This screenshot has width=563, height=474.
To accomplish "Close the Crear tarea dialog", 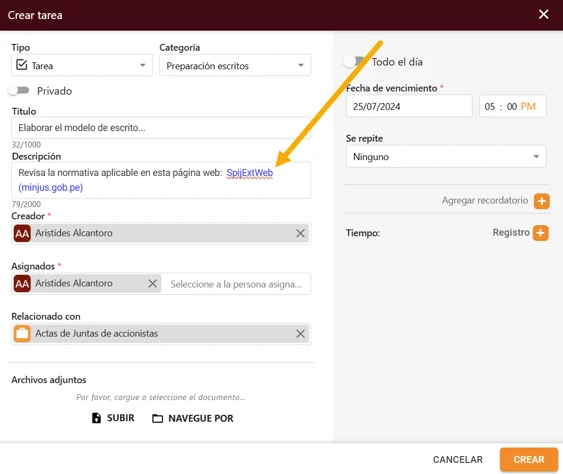I will (x=543, y=14).
